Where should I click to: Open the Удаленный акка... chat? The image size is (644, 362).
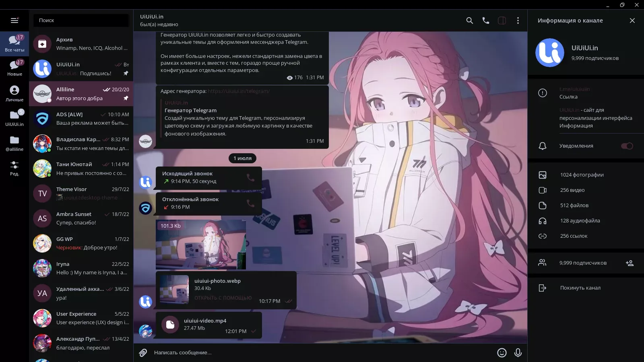coord(81,293)
